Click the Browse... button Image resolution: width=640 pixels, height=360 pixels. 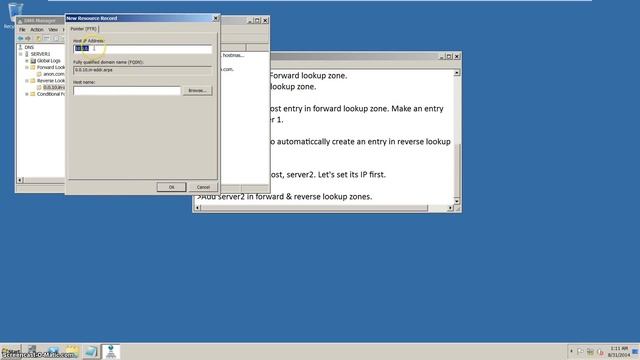(x=197, y=91)
